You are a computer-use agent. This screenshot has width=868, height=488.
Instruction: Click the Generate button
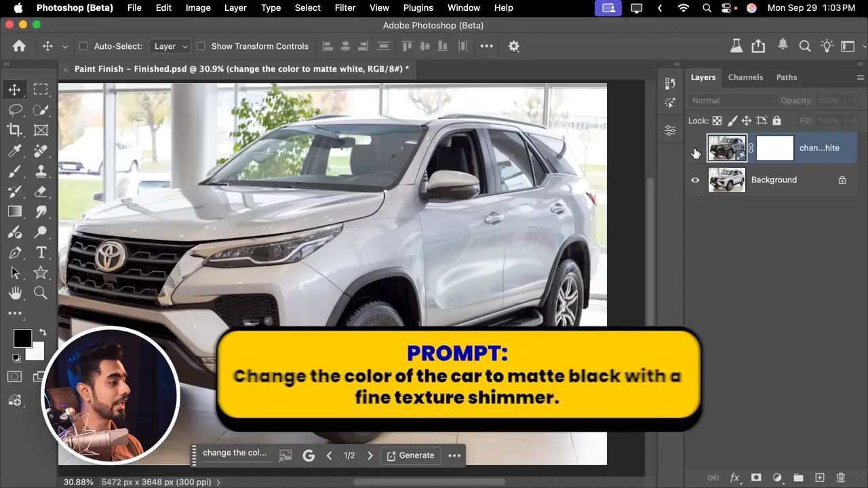[410, 455]
